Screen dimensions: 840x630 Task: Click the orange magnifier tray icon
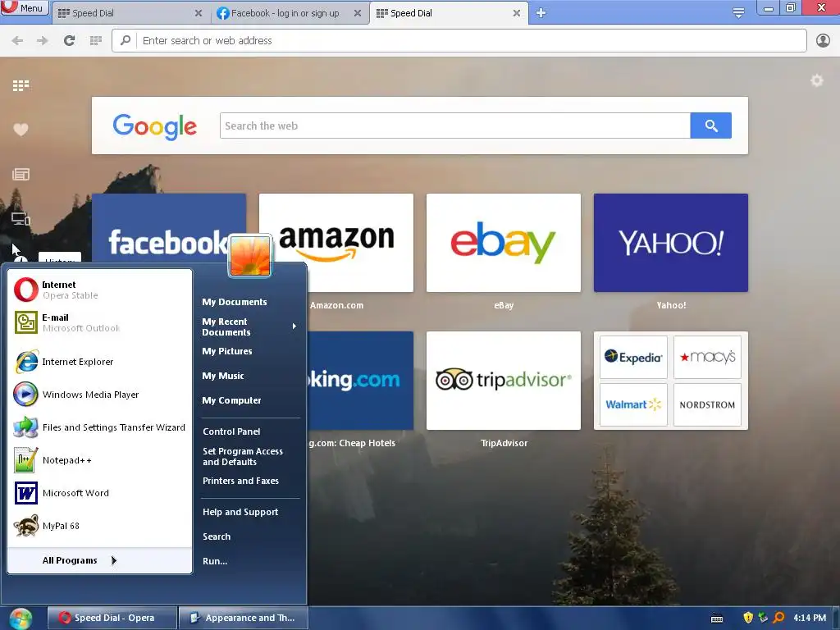click(778, 618)
